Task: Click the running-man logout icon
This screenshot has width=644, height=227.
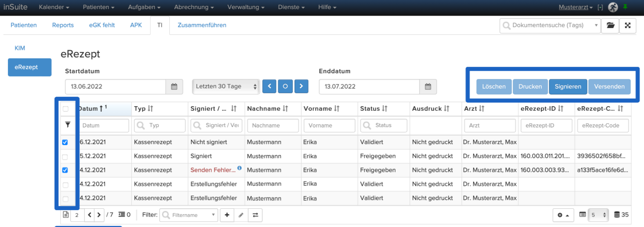Action: (x=613, y=7)
